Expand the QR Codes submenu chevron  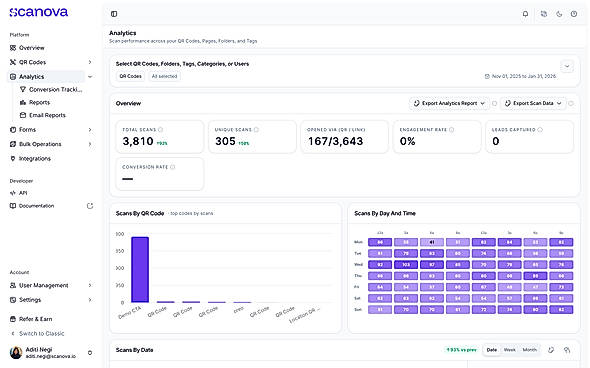pyautogui.click(x=90, y=62)
